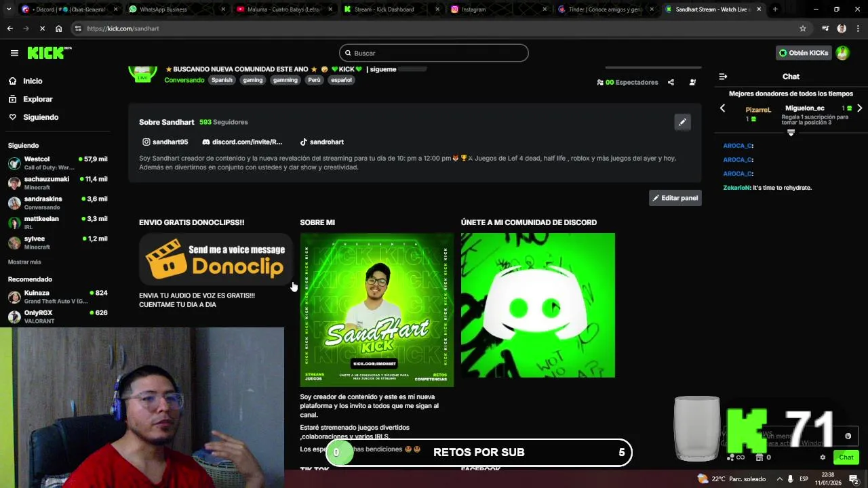Select the Perú tag
Viewport: 868px width, 488px height.
[x=314, y=80]
